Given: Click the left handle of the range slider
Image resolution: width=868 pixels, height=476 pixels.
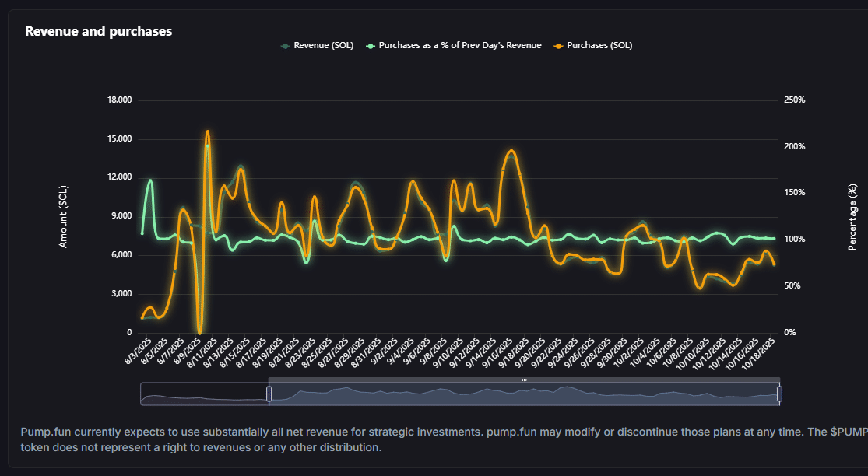Looking at the screenshot, I should pos(269,394).
